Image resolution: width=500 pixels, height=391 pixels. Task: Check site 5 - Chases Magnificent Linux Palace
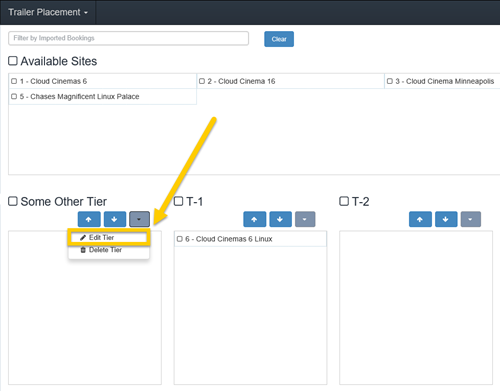(14, 96)
